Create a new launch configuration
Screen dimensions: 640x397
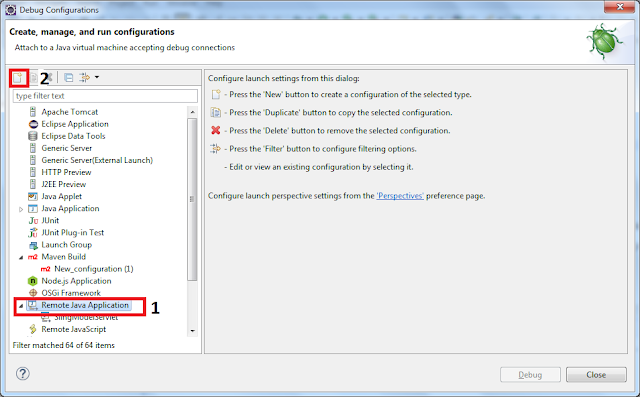(18, 78)
